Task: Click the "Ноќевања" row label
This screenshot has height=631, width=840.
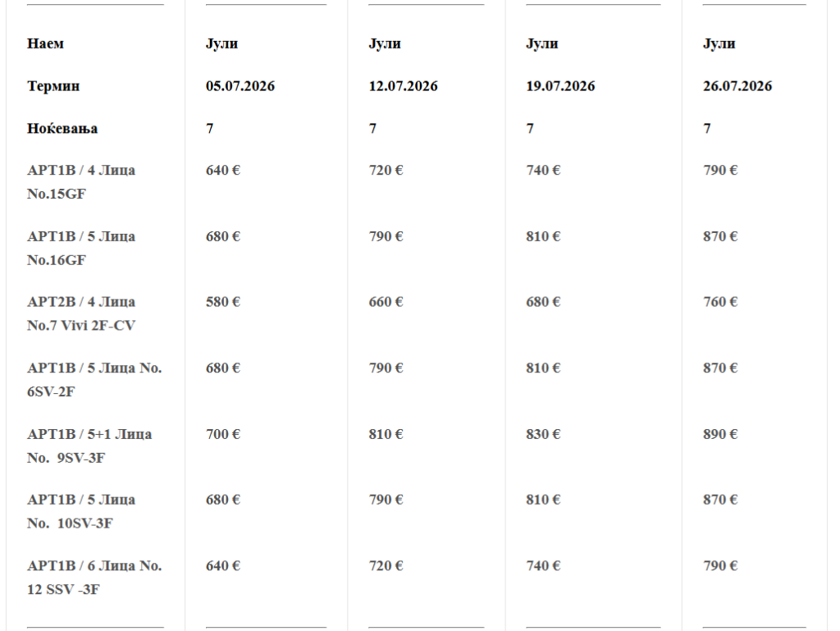Action: point(62,129)
